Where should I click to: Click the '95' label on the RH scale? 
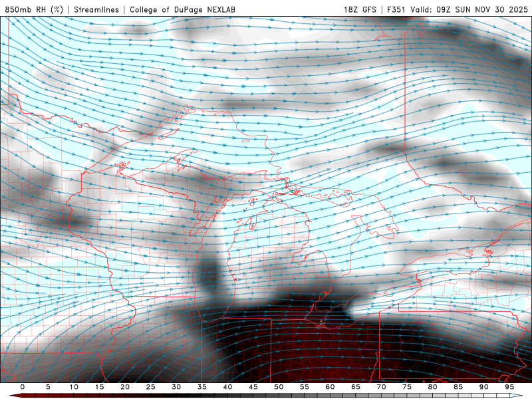509,387
